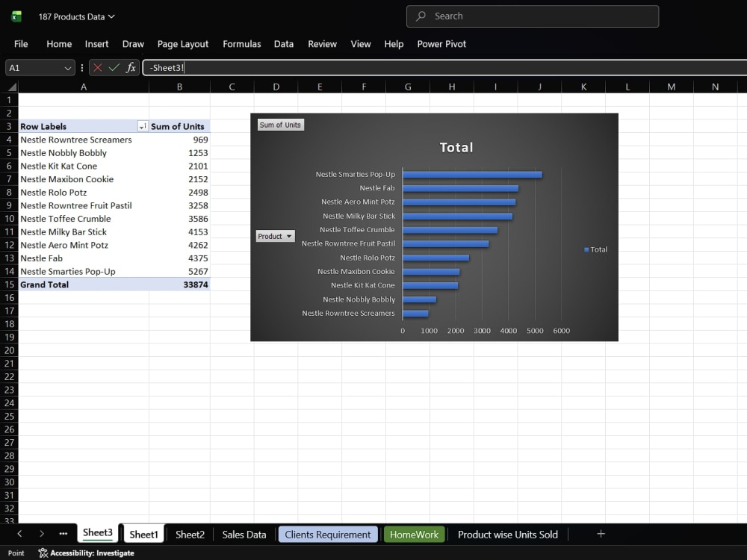Click in the Search box
The width and height of the screenshot is (747, 560).
[532, 16]
